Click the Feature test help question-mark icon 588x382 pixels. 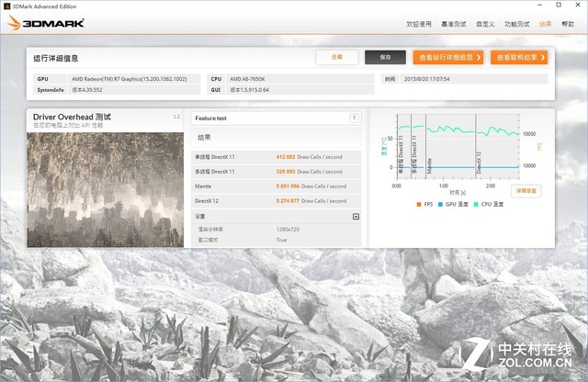[354, 118]
